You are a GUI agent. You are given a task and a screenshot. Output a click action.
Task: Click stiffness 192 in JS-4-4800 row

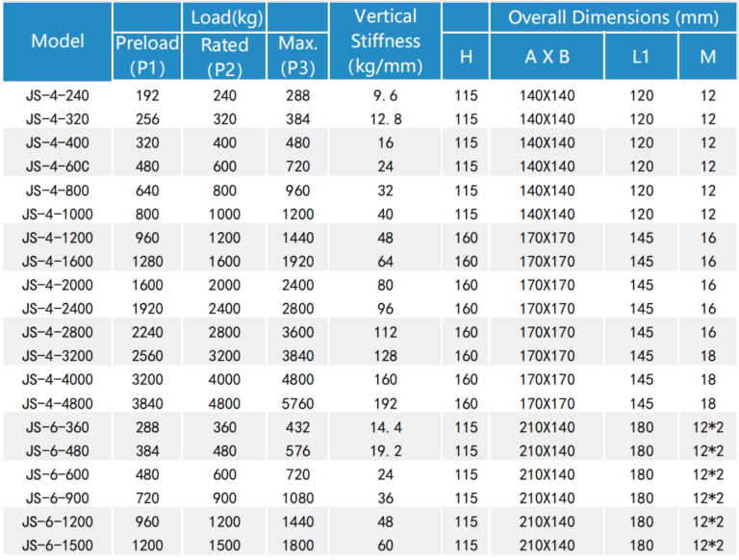(x=385, y=403)
